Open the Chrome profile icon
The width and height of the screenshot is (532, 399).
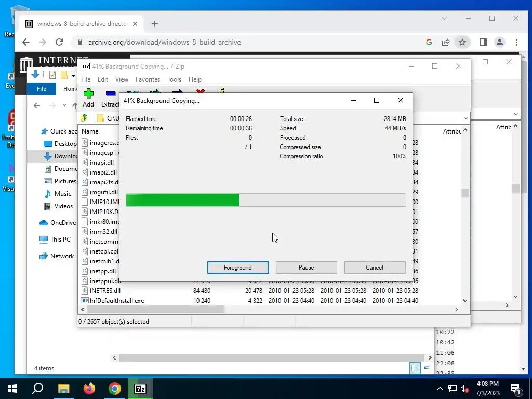(499, 42)
